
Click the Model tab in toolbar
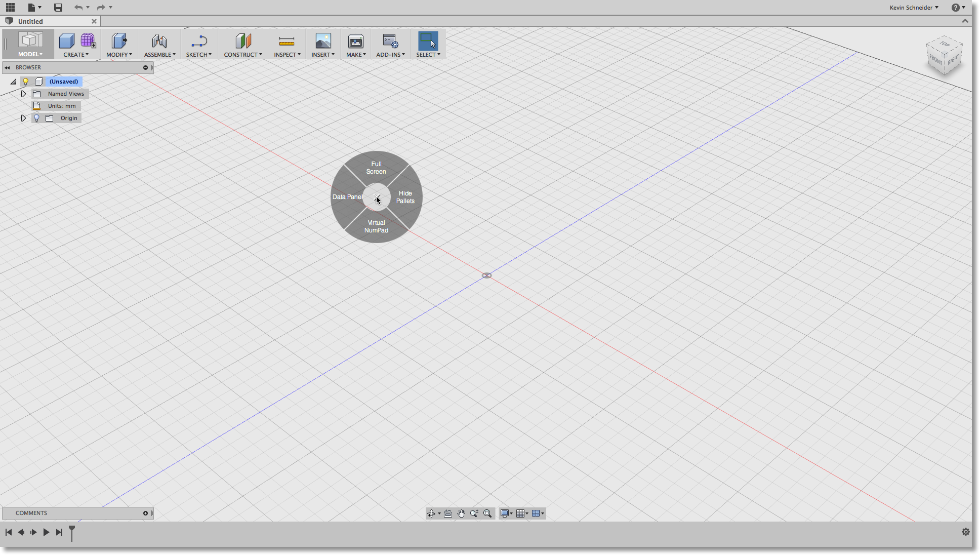(30, 44)
